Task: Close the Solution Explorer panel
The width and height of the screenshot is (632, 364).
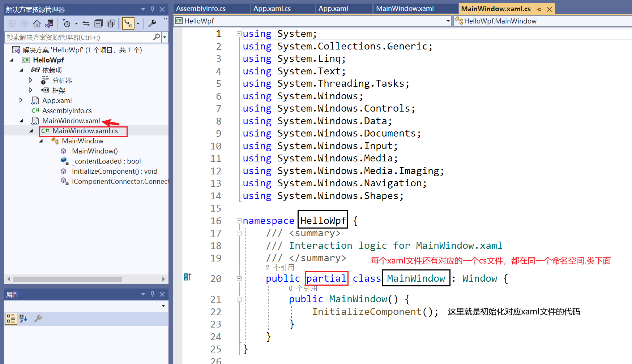Action: click(x=162, y=9)
